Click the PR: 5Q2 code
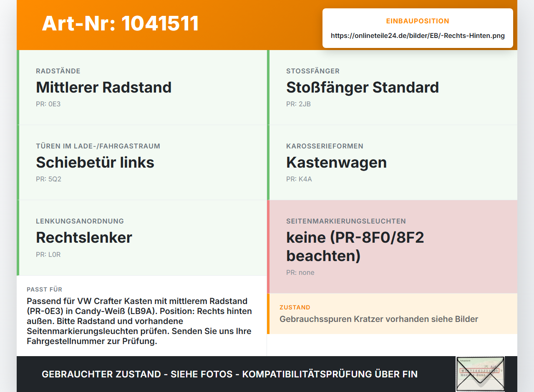 click(48, 179)
